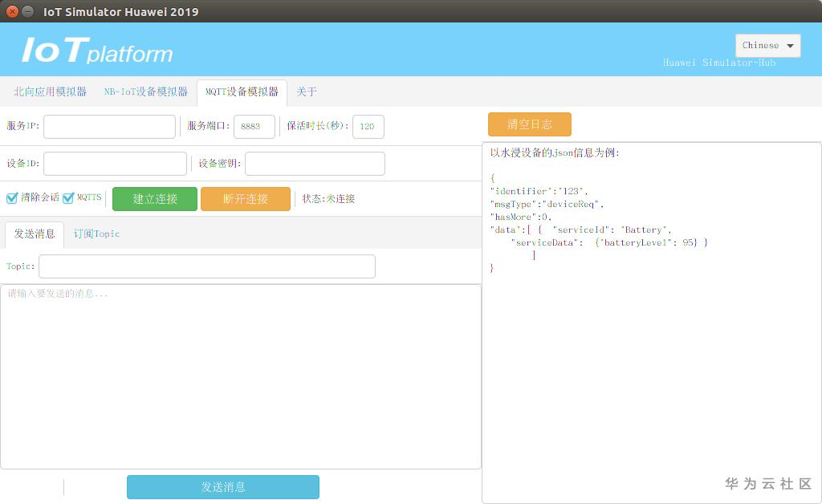Click the Huawei Simulator-Hub text

tap(719, 63)
